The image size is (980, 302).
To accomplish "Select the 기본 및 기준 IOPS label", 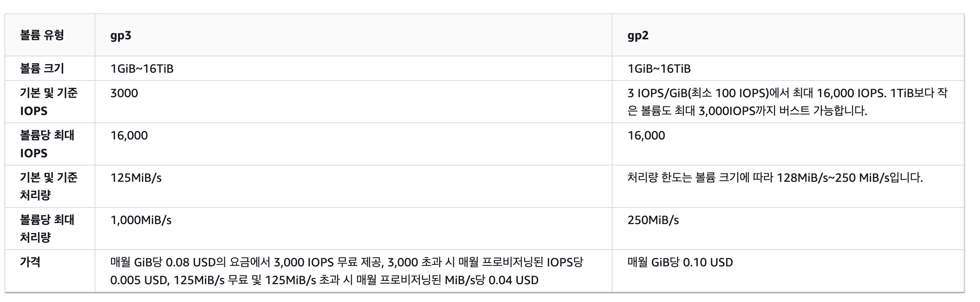I will [x=48, y=102].
